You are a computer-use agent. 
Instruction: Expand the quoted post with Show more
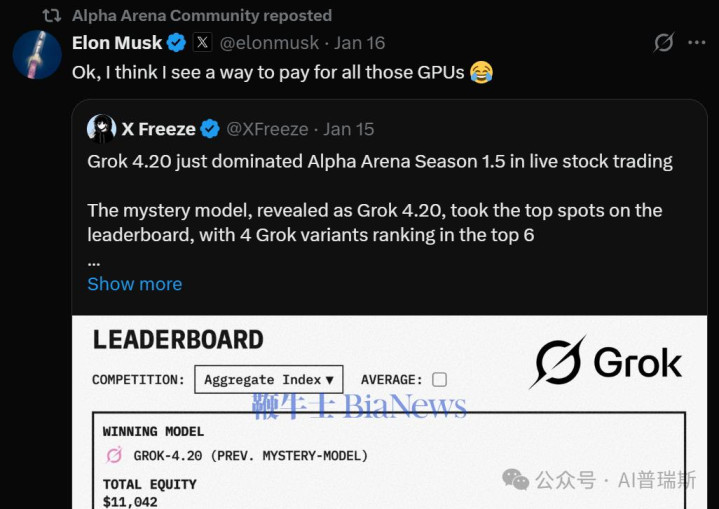(134, 284)
